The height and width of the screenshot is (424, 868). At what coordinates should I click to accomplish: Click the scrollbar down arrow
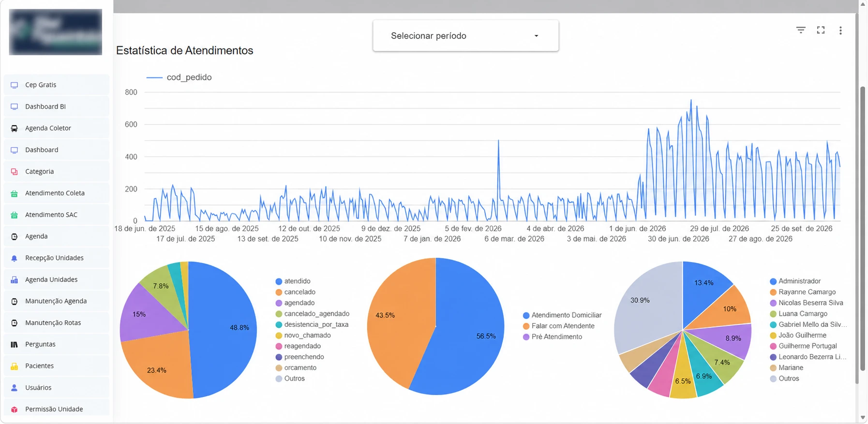click(863, 418)
